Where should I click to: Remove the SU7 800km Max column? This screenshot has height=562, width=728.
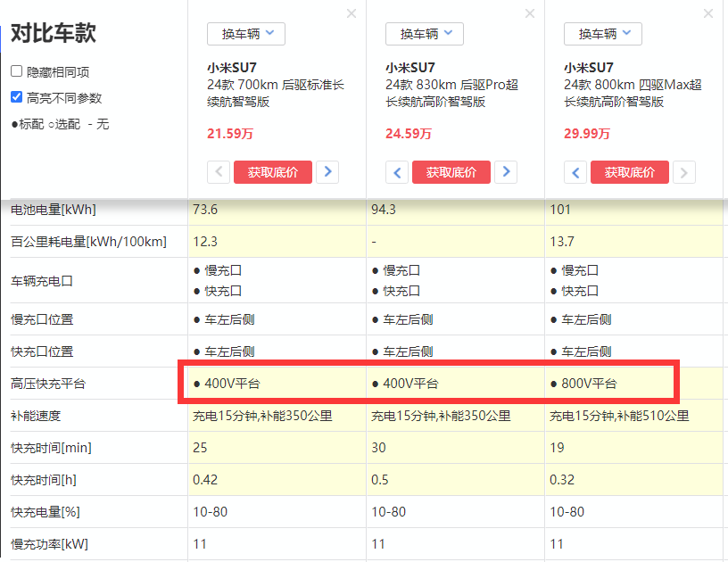pyautogui.click(x=708, y=13)
